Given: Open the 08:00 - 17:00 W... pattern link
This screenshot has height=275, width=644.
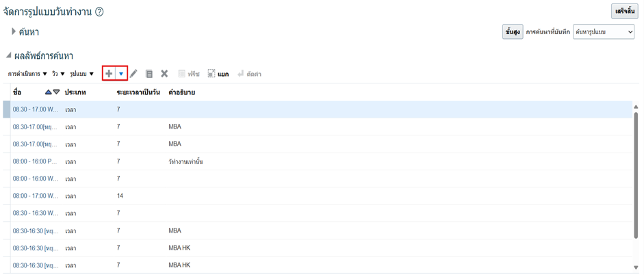Looking at the screenshot, I should [x=36, y=196].
